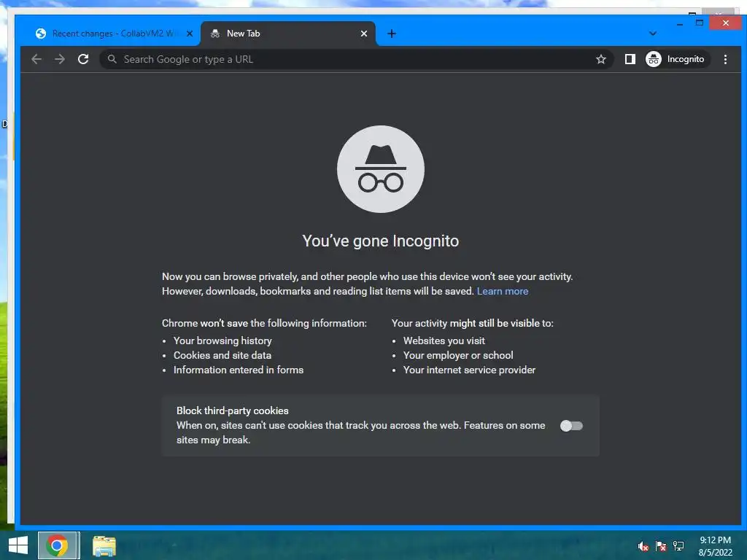Close the New Tab tab

pos(364,34)
